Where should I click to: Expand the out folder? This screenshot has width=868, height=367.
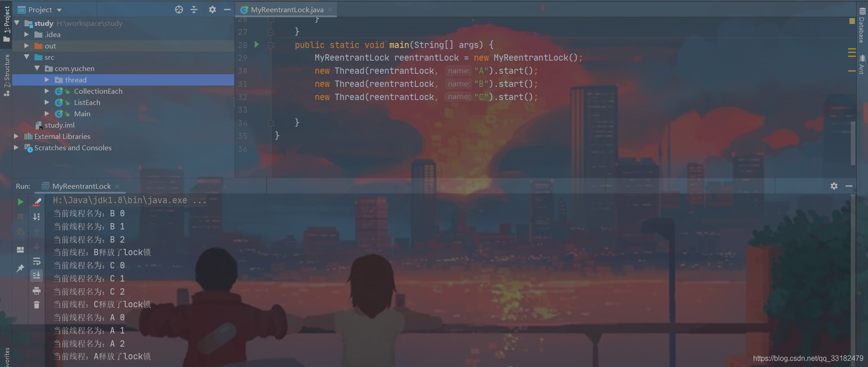(x=27, y=46)
